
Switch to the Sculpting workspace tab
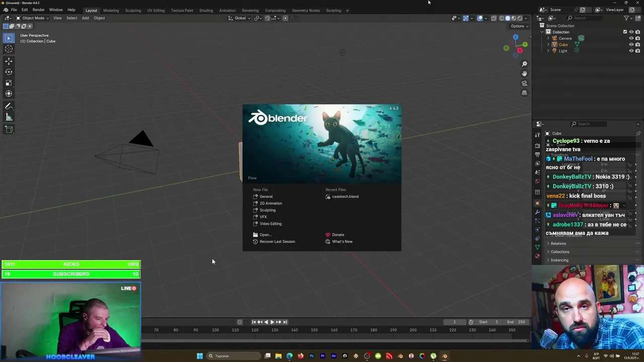coord(133,10)
